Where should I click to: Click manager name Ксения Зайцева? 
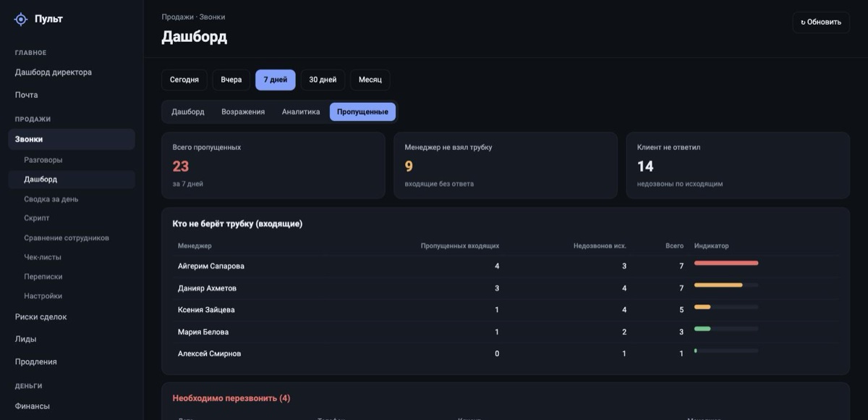pyautogui.click(x=206, y=310)
